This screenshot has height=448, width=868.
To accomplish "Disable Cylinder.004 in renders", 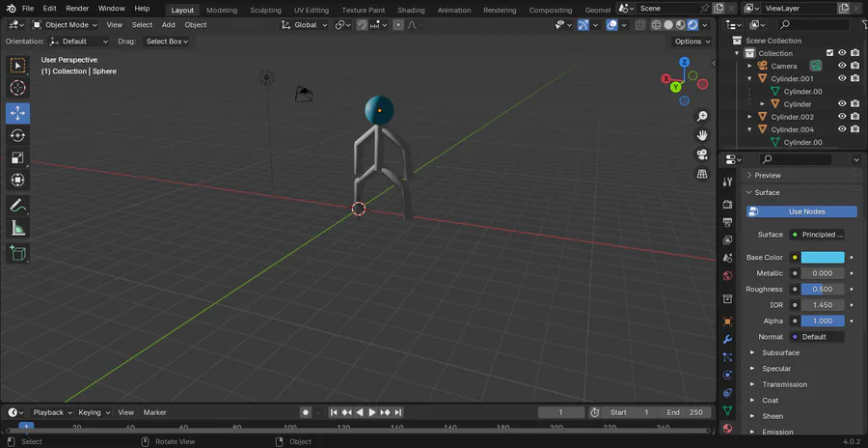I will (x=855, y=129).
